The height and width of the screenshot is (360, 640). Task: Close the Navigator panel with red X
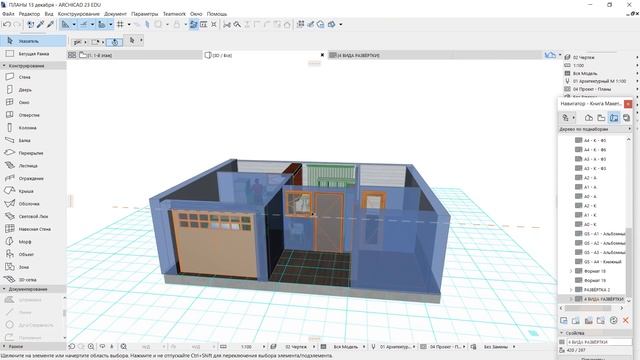pyautogui.click(x=628, y=104)
